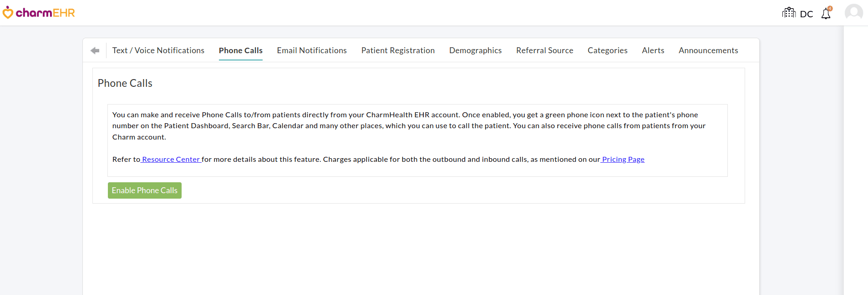Open the Demographics tab
Image resolution: width=868 pixels, height=295 pixels.
(475, 50)
